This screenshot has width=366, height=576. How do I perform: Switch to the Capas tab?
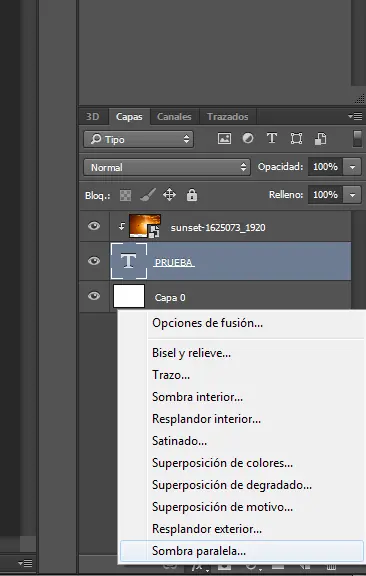[129, 117]
